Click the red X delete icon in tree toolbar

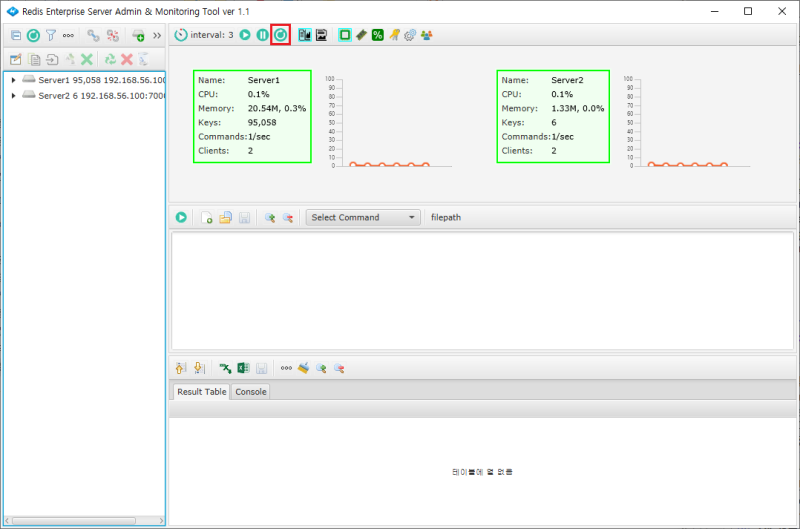(x=127, y=60)
